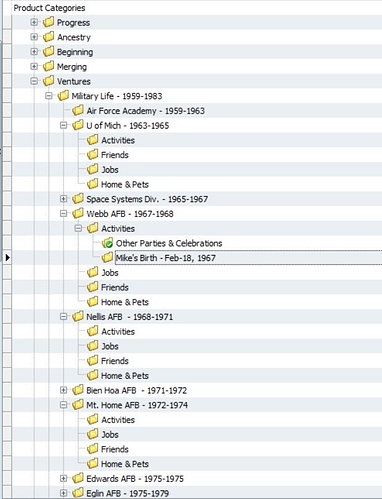
Task: Expand the Progress category node
Action: point(34,22)
